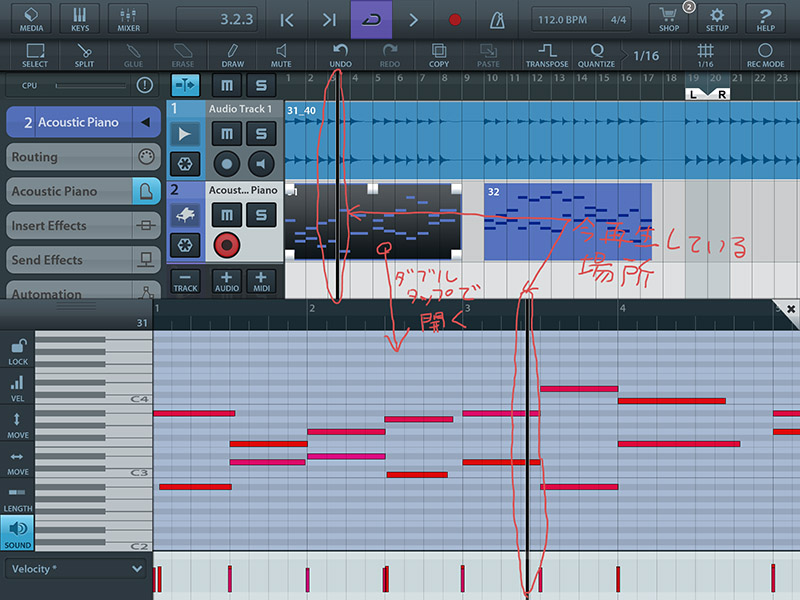Change the REC MODE setting

coord(765,55)
